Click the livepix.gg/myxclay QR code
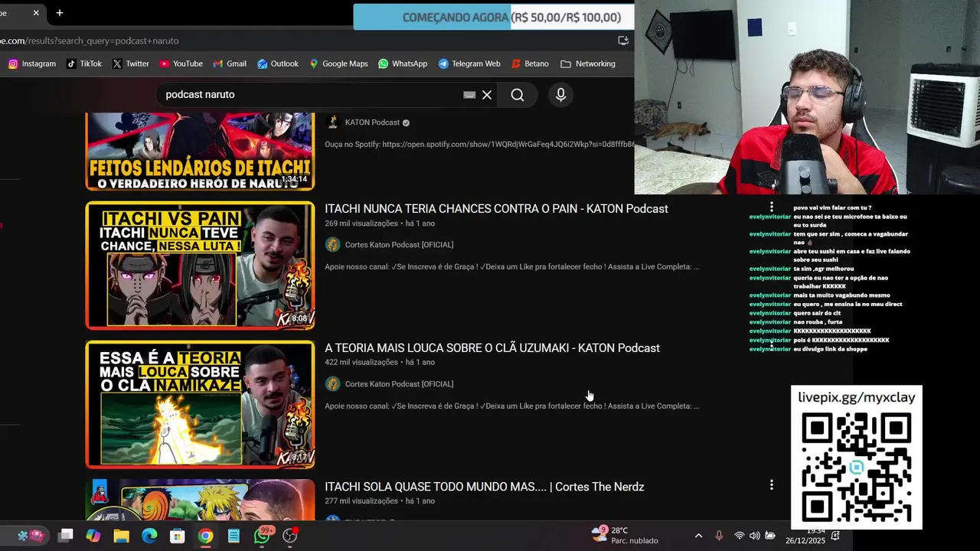Viewport: 980px width, 551px height. pyautogui.click(x=856, y=468)
